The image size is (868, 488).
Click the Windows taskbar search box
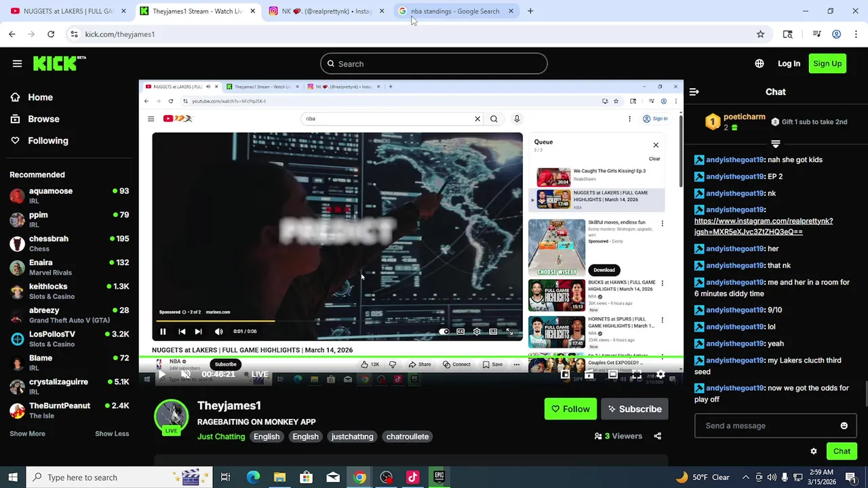pyautogui.click(x=119, y=477)
